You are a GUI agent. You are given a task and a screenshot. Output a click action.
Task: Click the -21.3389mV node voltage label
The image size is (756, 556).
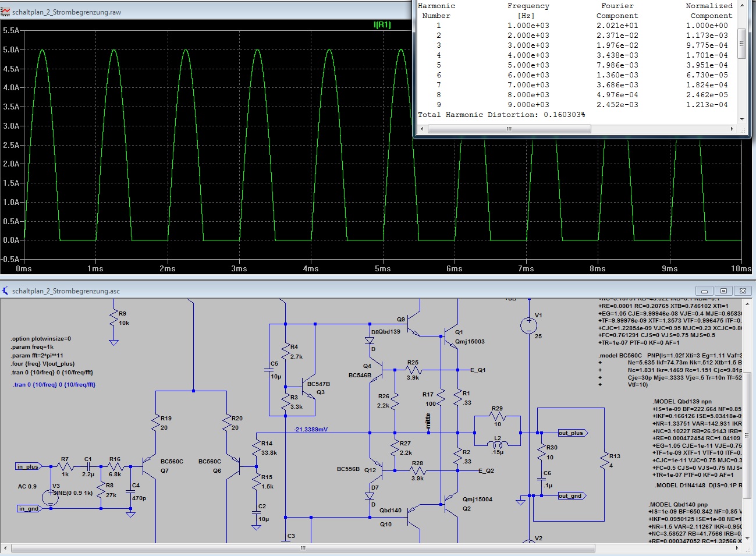pos(311,429)
